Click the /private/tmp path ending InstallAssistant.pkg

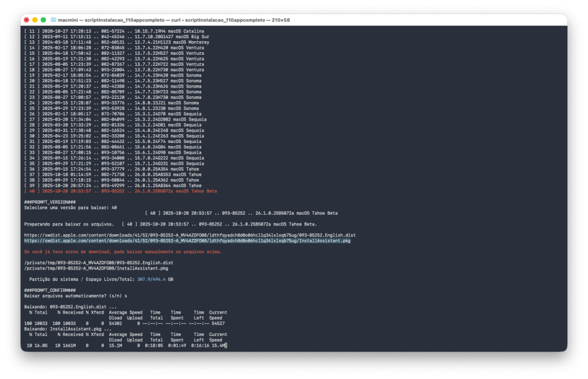tap(96, 268)
